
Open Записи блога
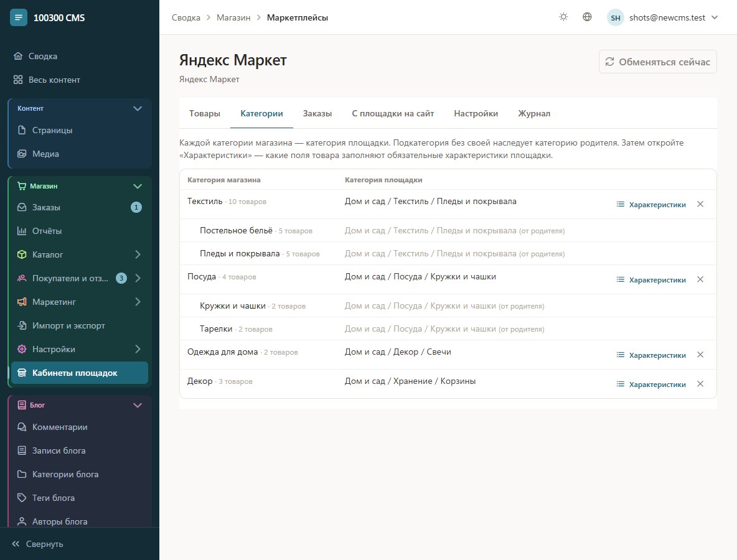pos(80,450)
